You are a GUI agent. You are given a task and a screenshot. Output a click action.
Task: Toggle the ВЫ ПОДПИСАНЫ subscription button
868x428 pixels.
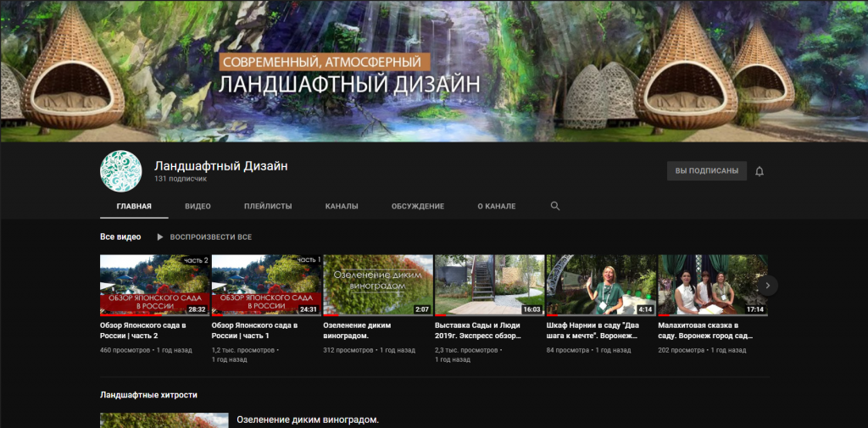coord(706,171)
